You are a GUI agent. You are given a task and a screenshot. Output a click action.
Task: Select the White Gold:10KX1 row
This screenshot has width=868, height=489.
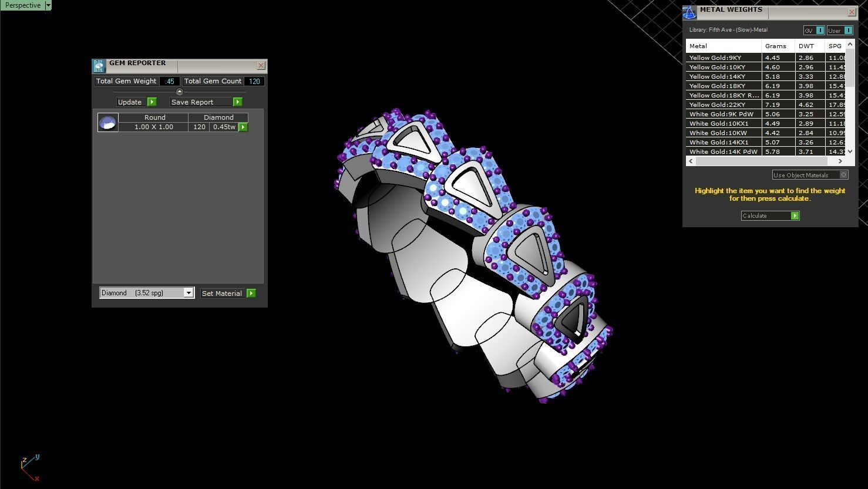(766, 123)
